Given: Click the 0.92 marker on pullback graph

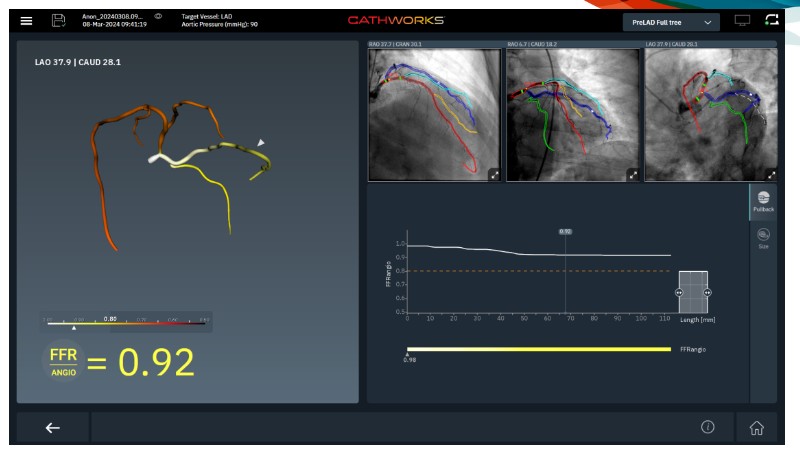Looking at the screenshot, I should click(x=565, y=232).
